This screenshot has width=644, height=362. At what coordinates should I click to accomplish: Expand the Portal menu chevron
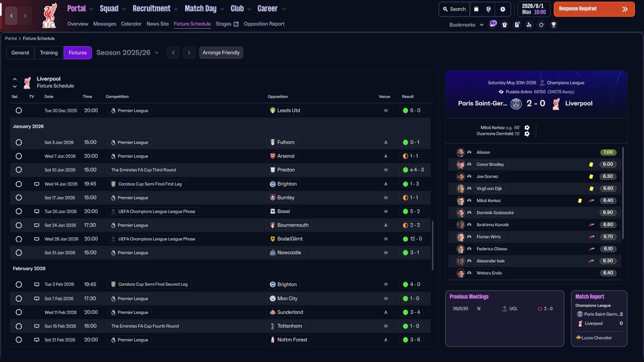(x=91, y=9)
